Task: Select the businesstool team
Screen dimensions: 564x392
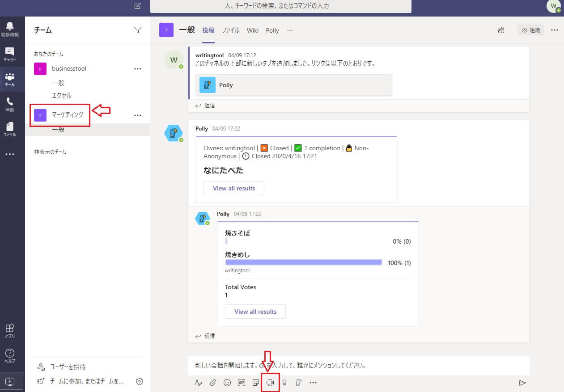Action: coord(69,69)
